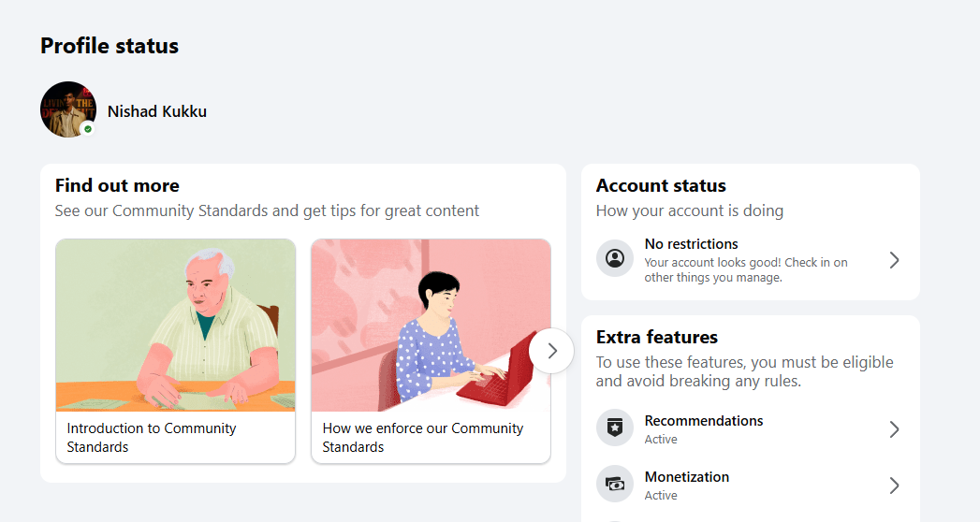The image size is (980, 522).
Task: Expand the Recommendations chevron arrow
Action: point(894,429)
